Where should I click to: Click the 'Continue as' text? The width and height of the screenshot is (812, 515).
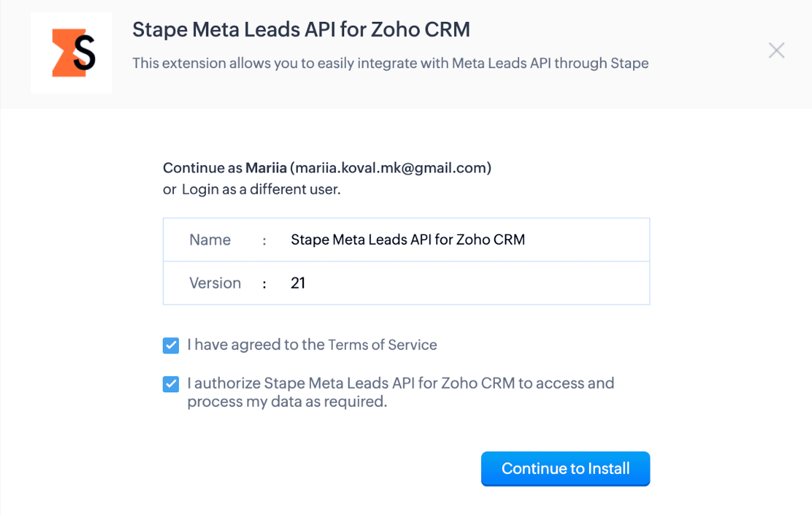(203, 168)
